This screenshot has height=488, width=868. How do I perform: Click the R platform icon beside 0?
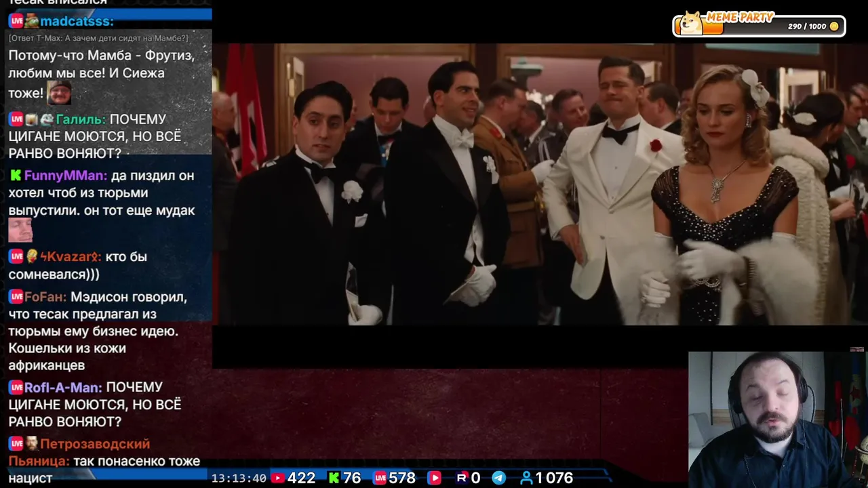462,478
